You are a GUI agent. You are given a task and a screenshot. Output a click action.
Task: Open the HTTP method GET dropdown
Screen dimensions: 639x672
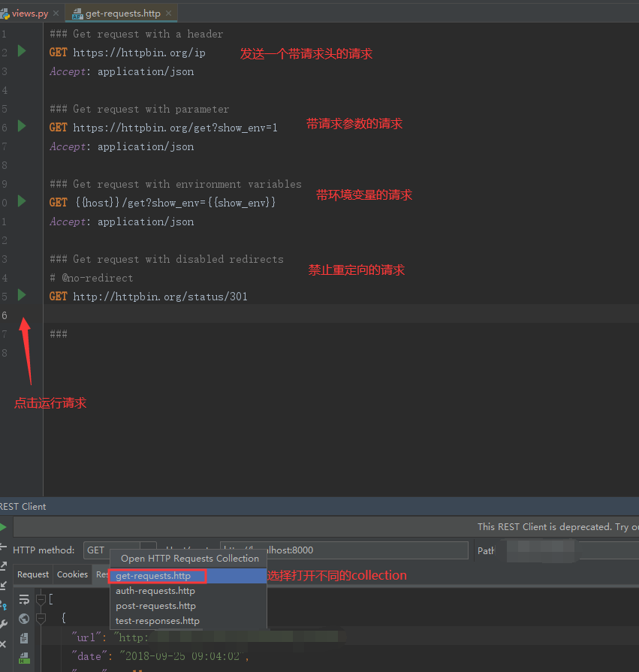(119, 550)
